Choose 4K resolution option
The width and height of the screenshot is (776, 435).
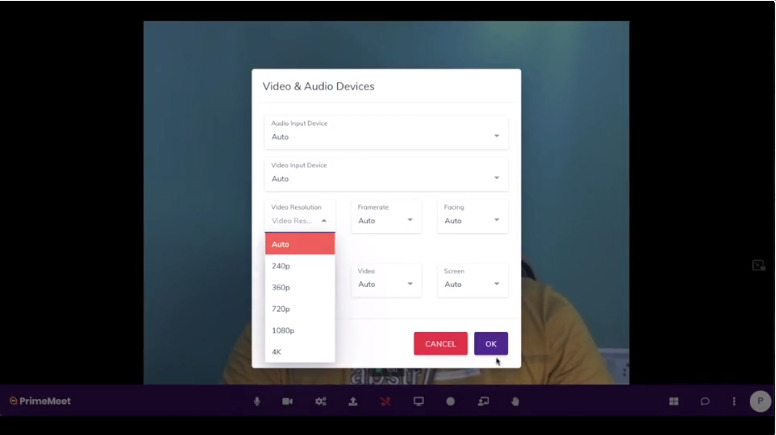(300, 352)
